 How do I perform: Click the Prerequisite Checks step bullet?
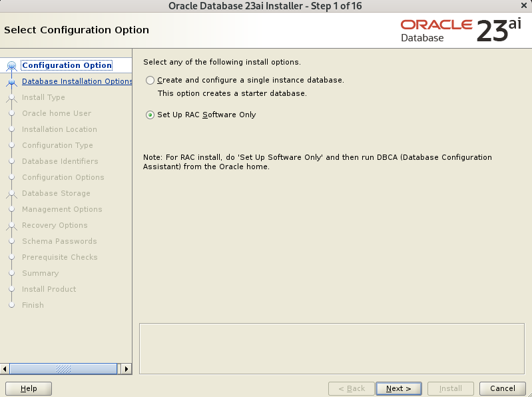(x=11, y=257)
